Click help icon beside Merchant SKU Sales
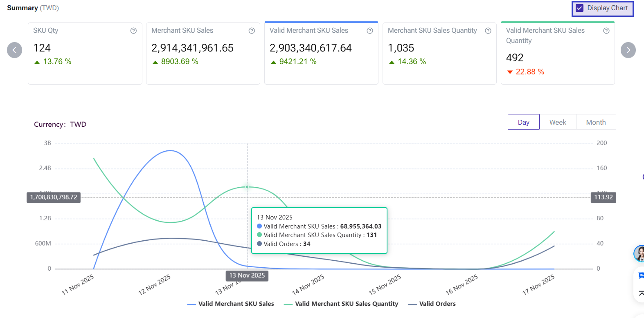Screen dimensions: 644x318 tap(252, 31)
